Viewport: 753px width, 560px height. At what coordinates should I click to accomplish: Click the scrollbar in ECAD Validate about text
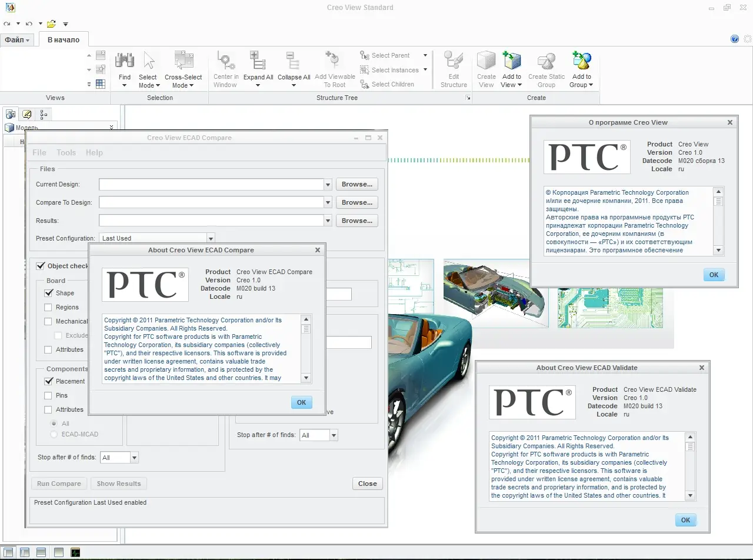[x=690, y=466]
